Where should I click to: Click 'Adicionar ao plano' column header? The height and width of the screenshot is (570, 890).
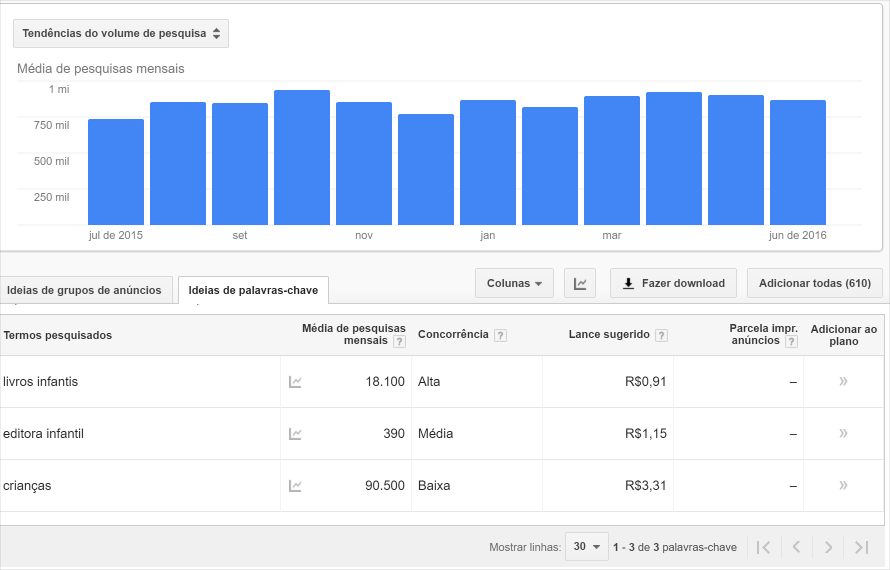tap(843, 335)
